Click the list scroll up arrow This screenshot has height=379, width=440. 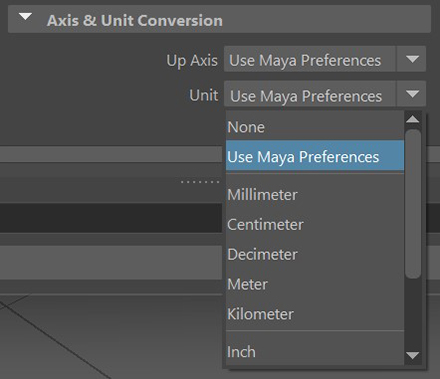coord(413,119)
